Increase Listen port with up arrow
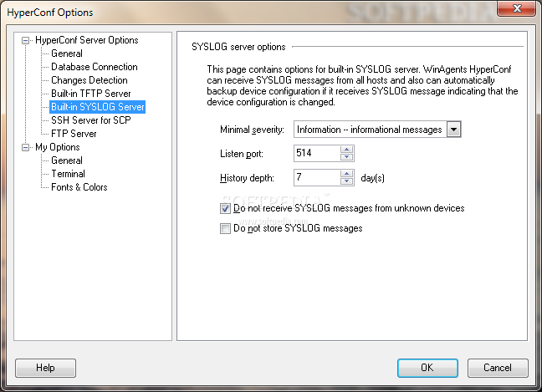 (x=346, y=150)
